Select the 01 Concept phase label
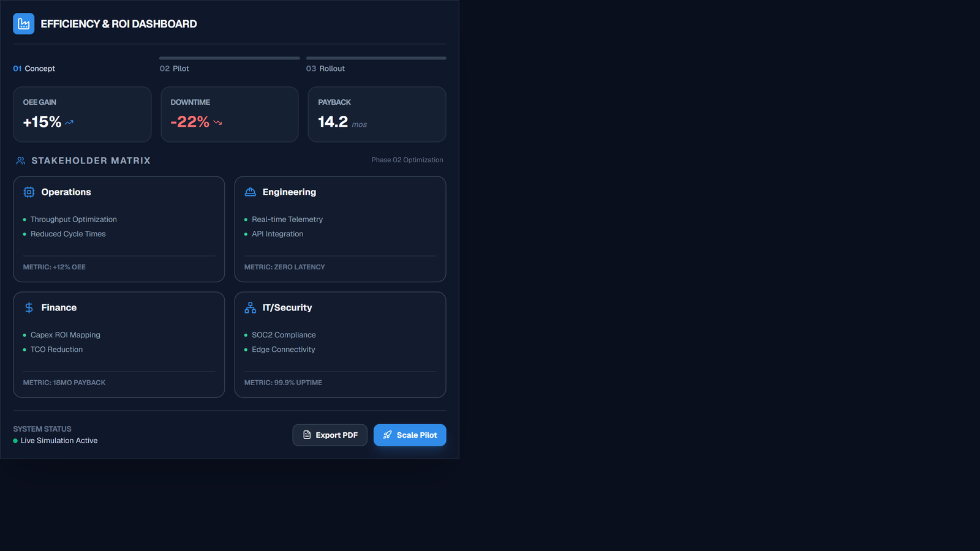 pyautogui.click(x=34, y=68)
